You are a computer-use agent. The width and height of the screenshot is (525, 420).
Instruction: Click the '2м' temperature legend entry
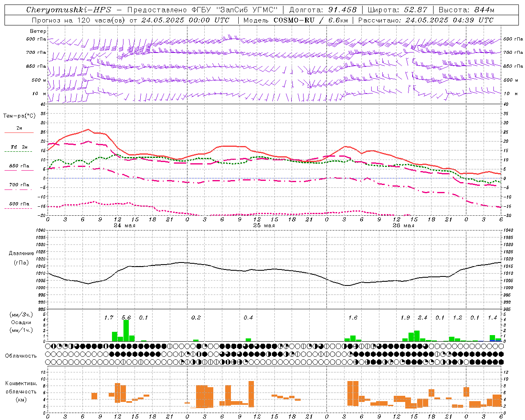[x=19, y=128]
